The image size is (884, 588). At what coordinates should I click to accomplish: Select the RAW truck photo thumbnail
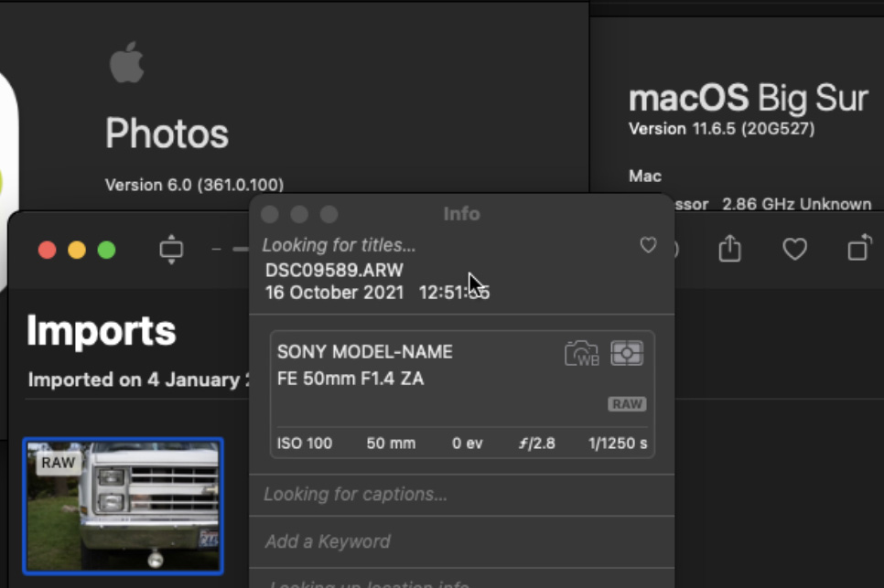click(123, 506)
